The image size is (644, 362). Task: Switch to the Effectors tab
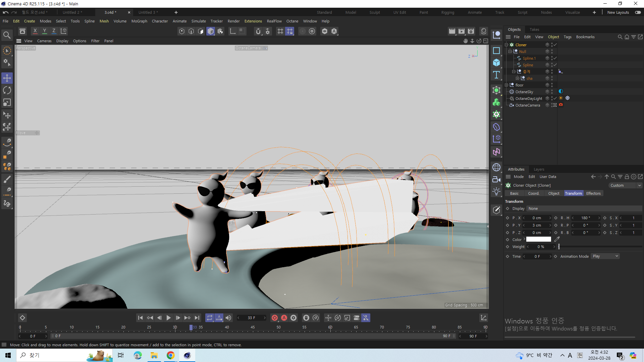pos(593,193)
